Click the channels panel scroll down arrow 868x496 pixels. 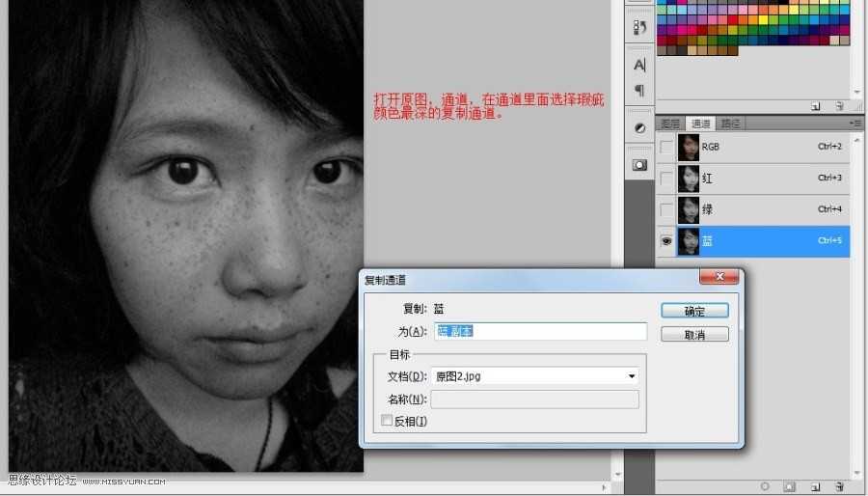tap(857, 475)
